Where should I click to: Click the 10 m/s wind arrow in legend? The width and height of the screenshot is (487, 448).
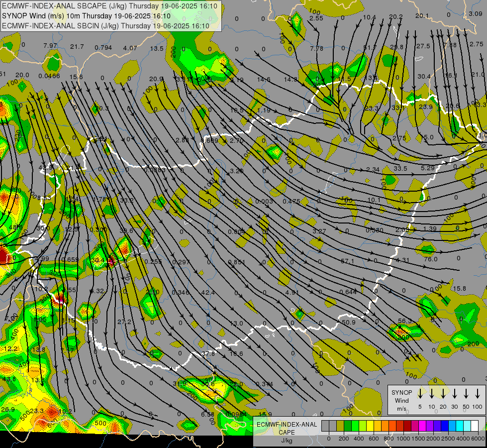click(x=431, y=394)
